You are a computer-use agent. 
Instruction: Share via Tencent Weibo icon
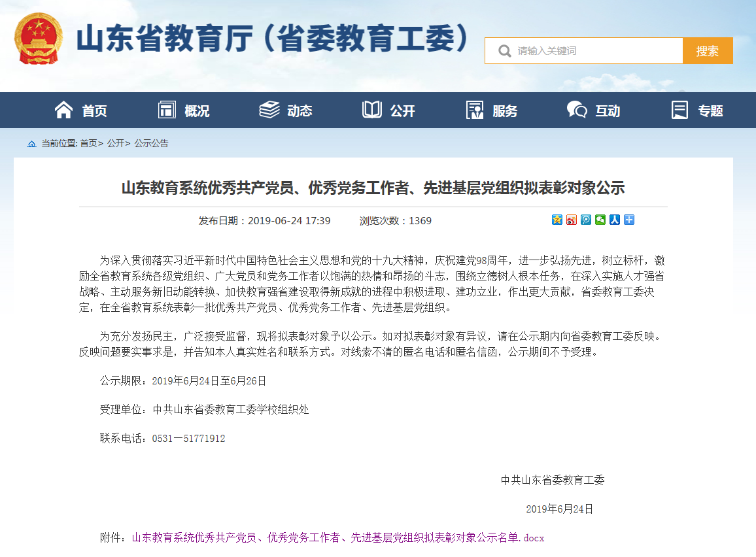(x=586, y=220)
